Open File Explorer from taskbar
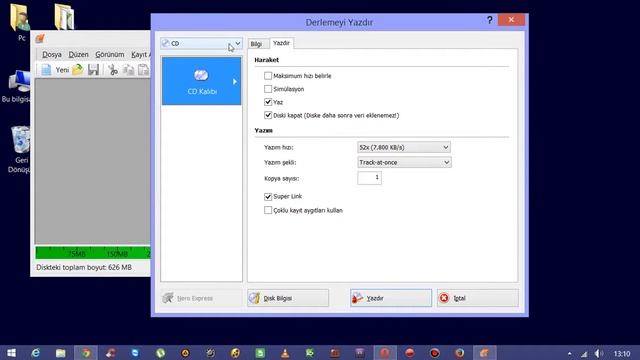The width and height of the screenshot is (640, 360). [60, 353]
